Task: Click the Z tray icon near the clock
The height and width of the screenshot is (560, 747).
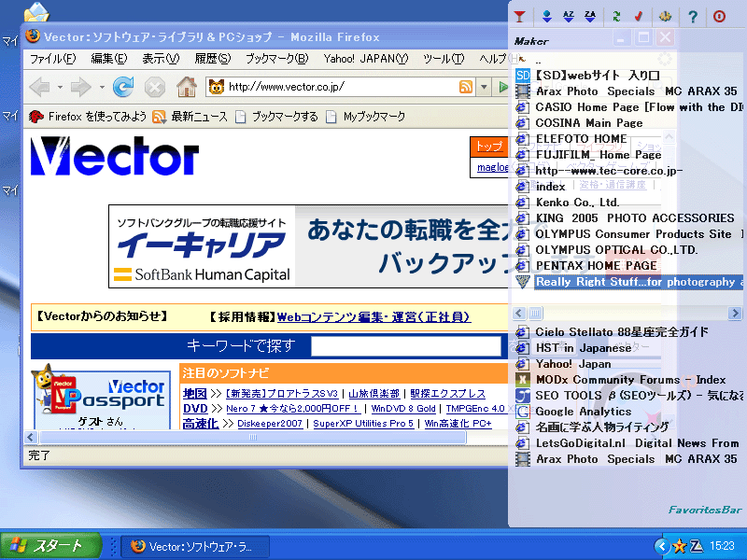Action: tap(696, 546)
